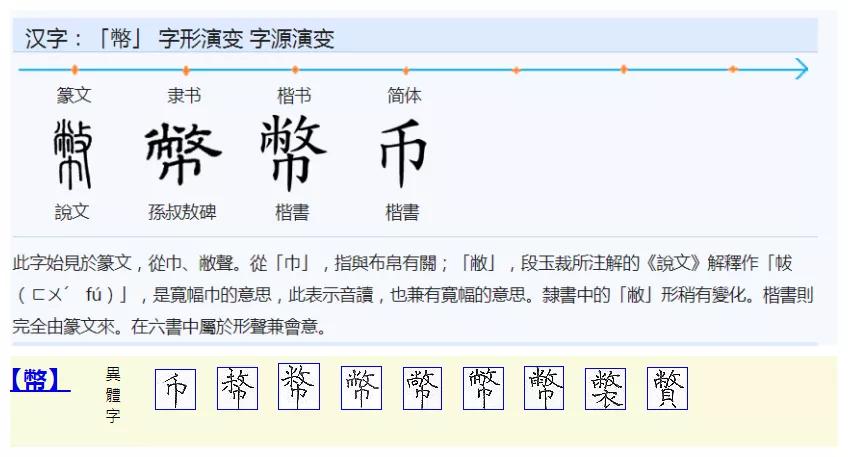
Task: Click the header title 字形演变 字源演变
Action: pos(247,39)
